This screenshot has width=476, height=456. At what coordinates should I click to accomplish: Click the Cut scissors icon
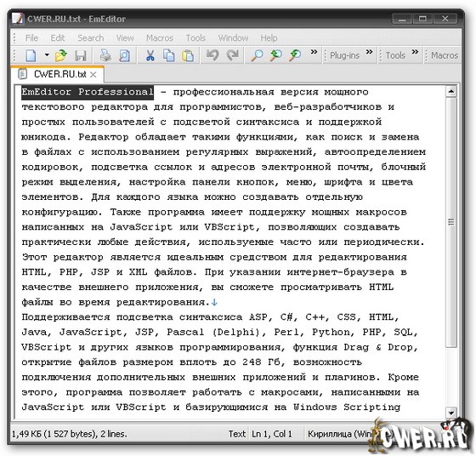pyautogui.click(x=150, y=55)
